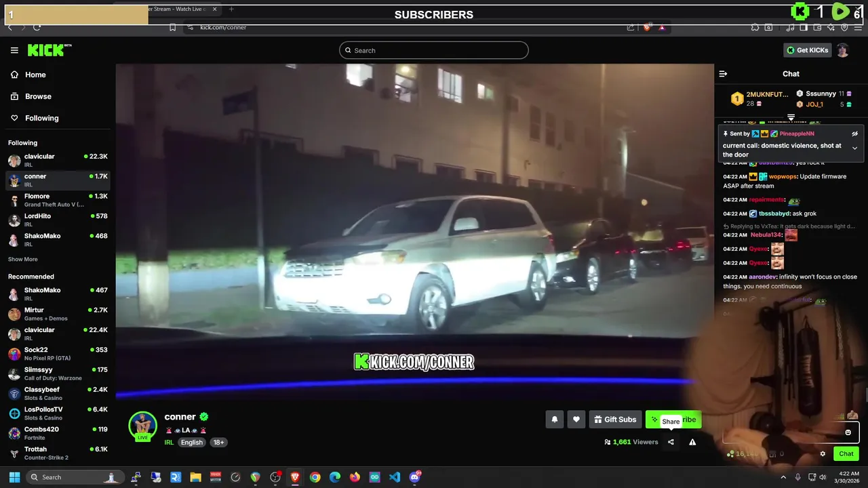Open Flomore channel in Following list
Image resolution: width=868 pixels, height=488 pixels.
click(58, 200)
